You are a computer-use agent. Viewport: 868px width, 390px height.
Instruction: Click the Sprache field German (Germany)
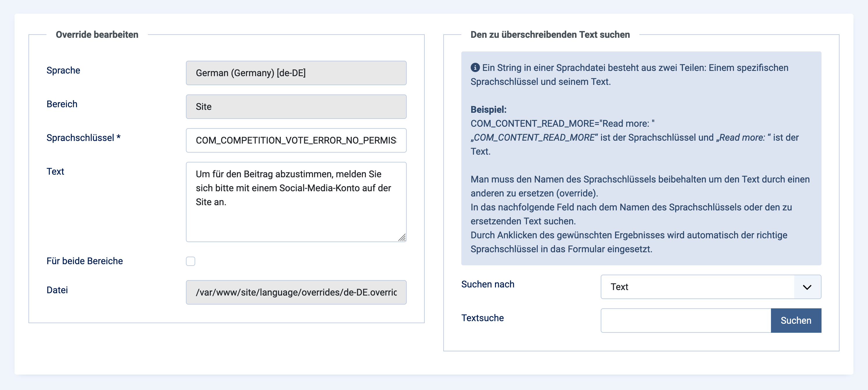(296, 73)
